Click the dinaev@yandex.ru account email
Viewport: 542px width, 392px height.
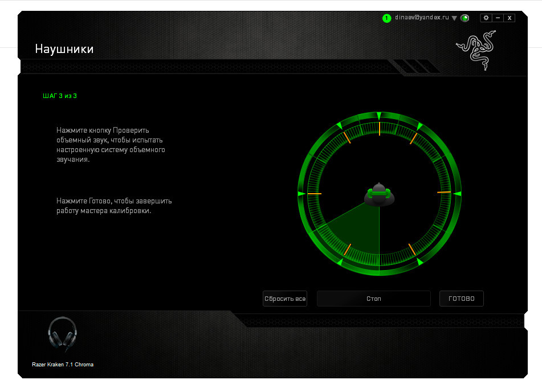pos(422,18)
